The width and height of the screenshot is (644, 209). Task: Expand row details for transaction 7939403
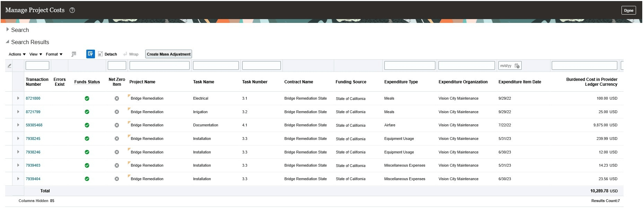point(18,165)
